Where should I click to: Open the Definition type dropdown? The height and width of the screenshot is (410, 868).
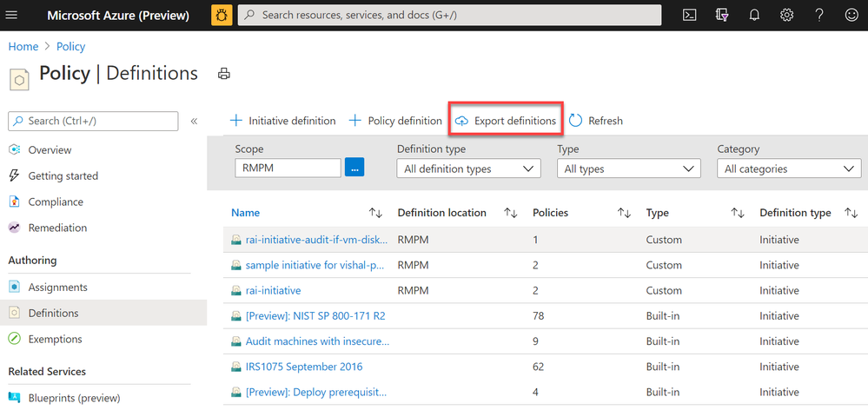tap(469, 169)
